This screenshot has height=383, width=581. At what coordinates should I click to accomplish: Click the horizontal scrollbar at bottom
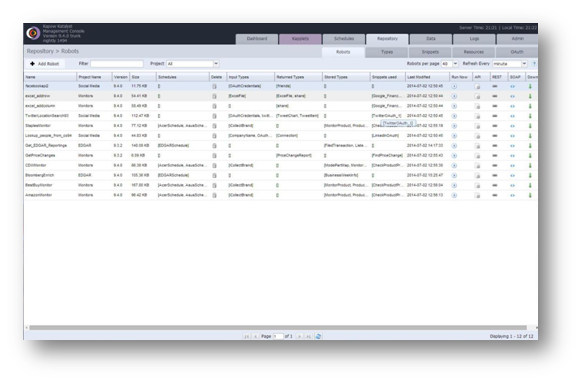click(x=278, y=328)
